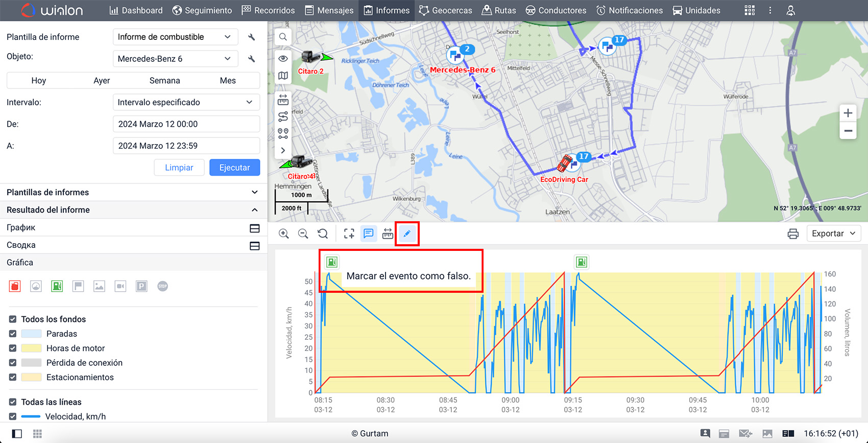Click the chart zoom-in magnifier icon
The height and width of the screenshot is (443, 868).
tap(284, 234)
